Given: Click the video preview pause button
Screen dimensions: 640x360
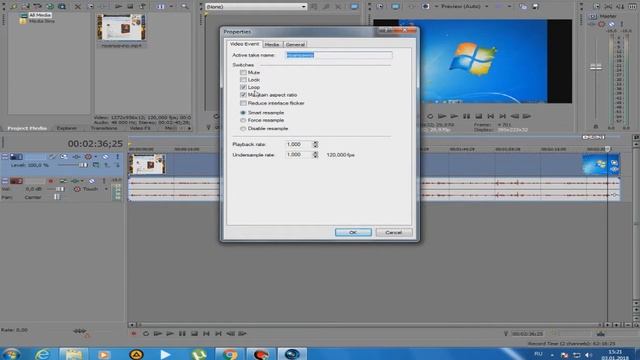Looking at the screenshot, I should click(467, 116).
